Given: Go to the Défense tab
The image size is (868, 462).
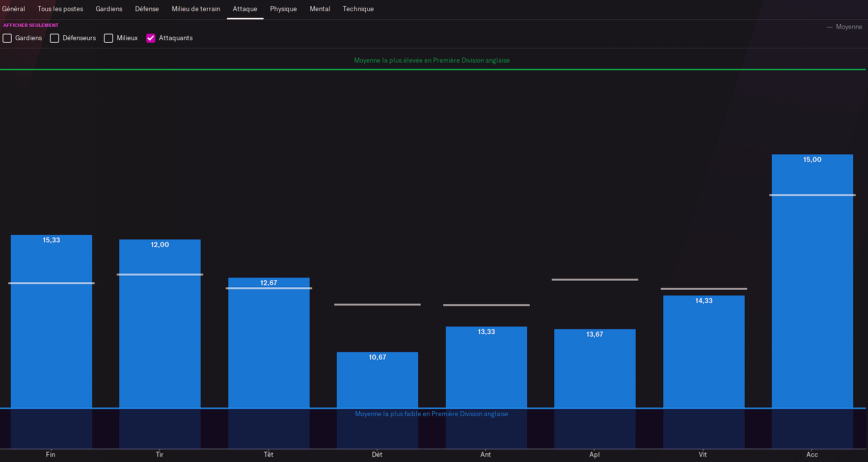Looking at the screenshot, I should pyautogui.click(x=147, y=9).
